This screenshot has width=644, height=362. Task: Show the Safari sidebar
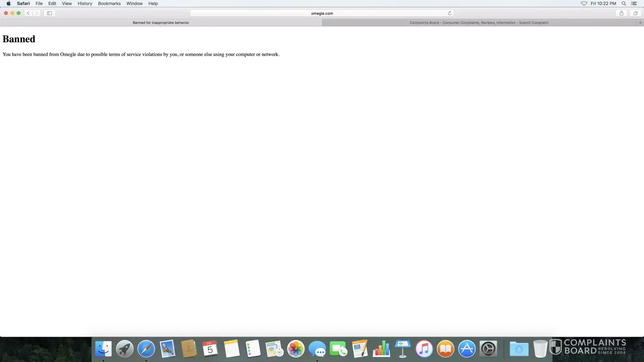[50, 13]
